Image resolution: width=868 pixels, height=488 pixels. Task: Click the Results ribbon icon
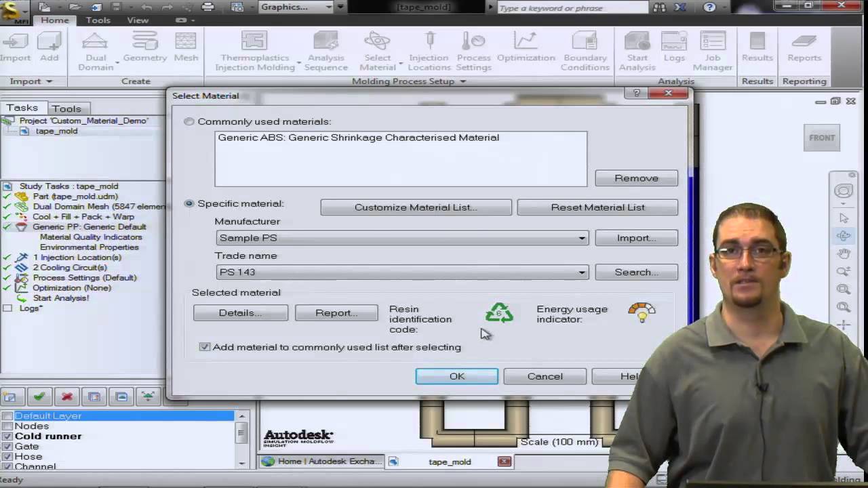tap(757, 47)
